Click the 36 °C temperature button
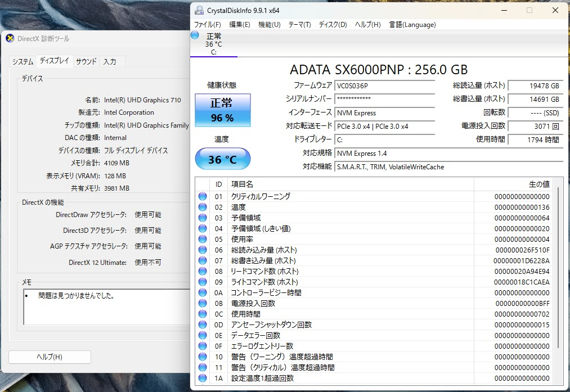The image size is (570, 392). tap(222, 159)
